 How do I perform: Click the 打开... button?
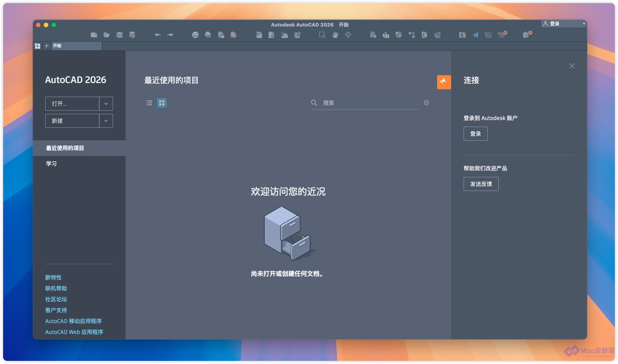(x=72, y=104)
